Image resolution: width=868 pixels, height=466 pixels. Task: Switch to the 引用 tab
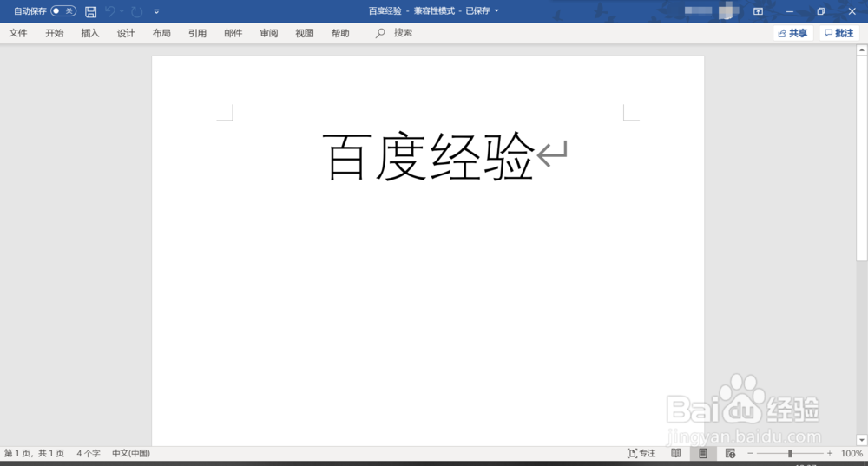coord(197,33)
